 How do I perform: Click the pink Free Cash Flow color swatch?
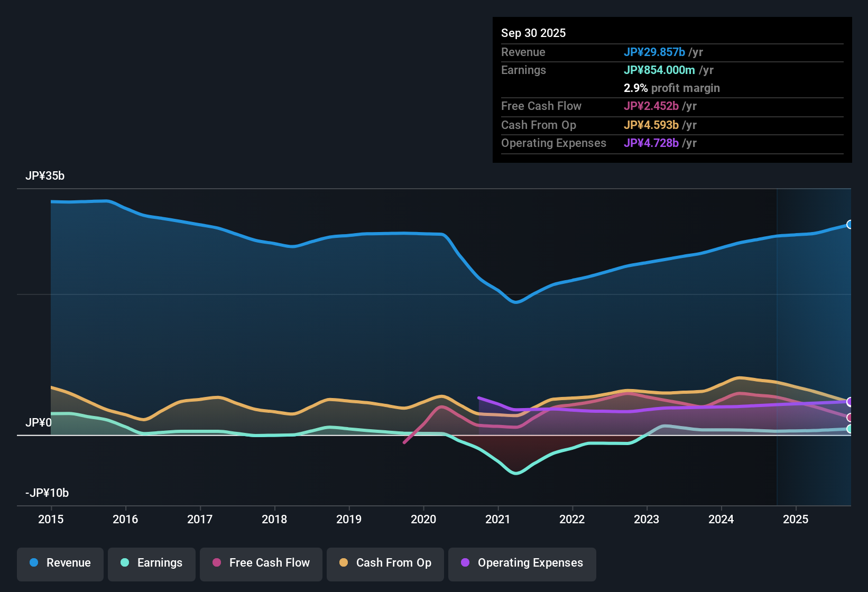point(216,563)
